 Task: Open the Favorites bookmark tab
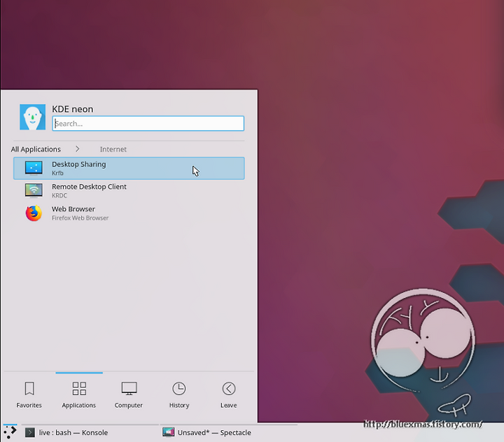pyautogui.click(x=29, y=394)
